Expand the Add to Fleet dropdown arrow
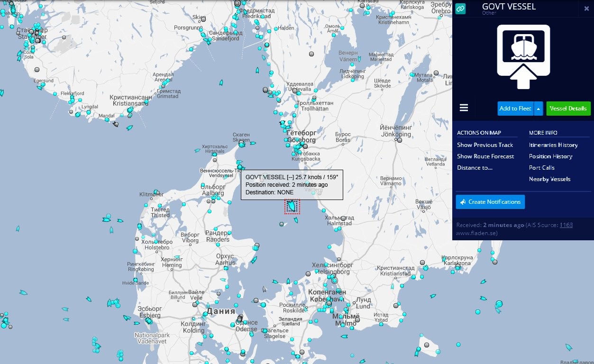This screenshot has height=364, width=594. coord(539,109)
